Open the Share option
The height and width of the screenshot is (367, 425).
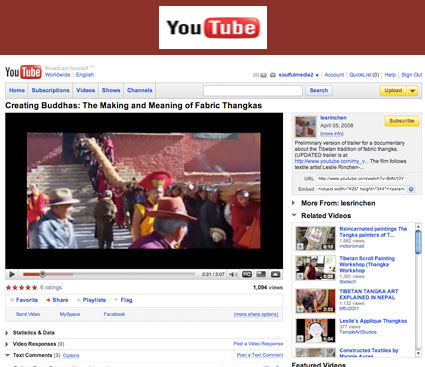57,300
